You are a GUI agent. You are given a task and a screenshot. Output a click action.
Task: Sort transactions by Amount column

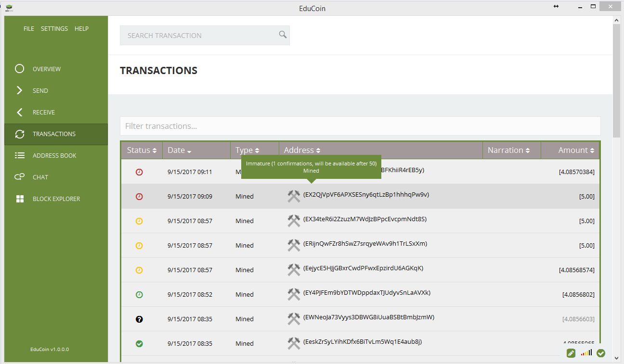(x=571, y=150)
